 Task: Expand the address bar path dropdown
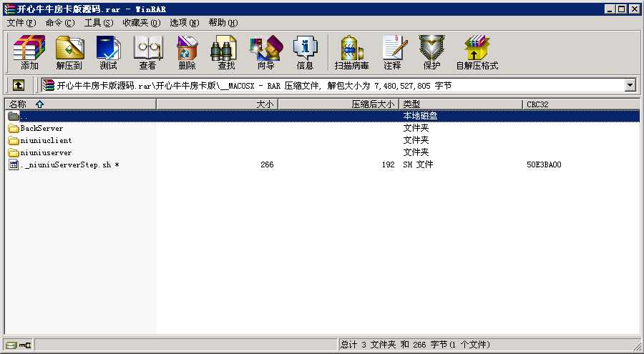630,85
